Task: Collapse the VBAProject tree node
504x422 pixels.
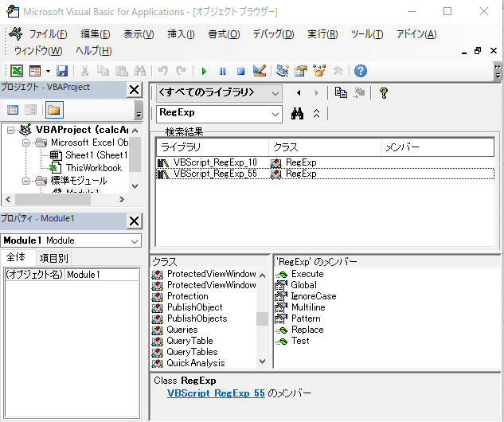Action: (x=11, y=130)
